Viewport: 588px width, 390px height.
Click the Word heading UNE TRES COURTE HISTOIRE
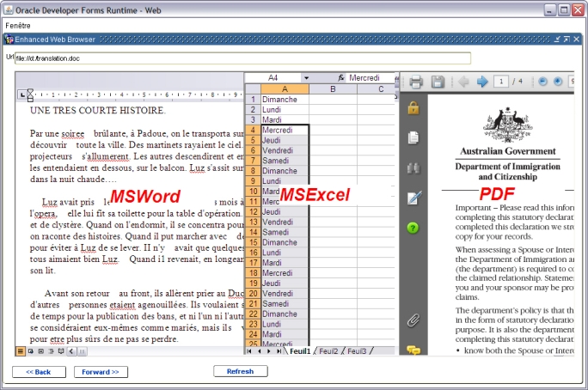coord(97,111)
